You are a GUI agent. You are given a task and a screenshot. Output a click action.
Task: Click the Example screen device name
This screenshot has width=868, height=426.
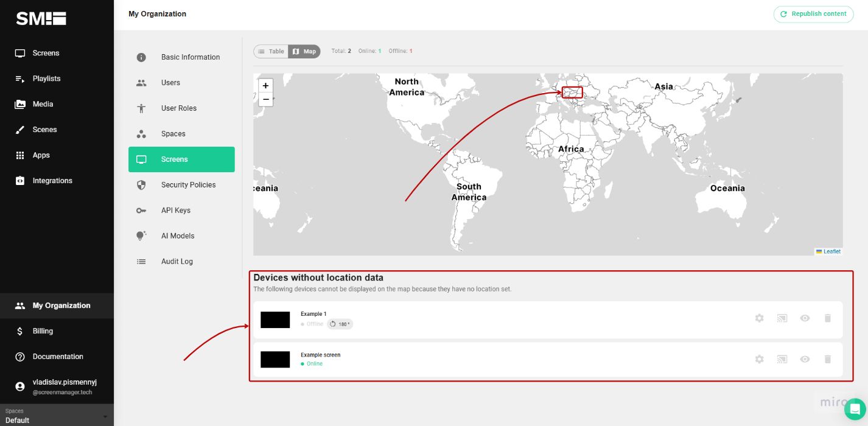point(320,355)
